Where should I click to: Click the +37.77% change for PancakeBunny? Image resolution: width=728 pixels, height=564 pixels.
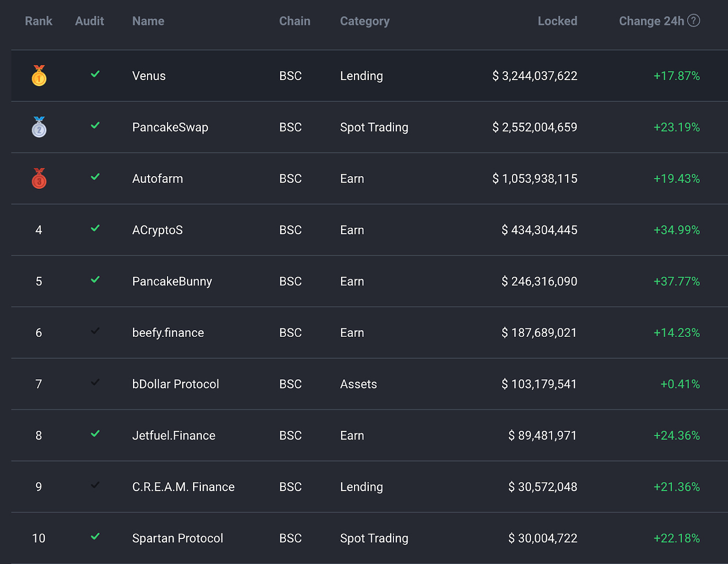[676, 281]
